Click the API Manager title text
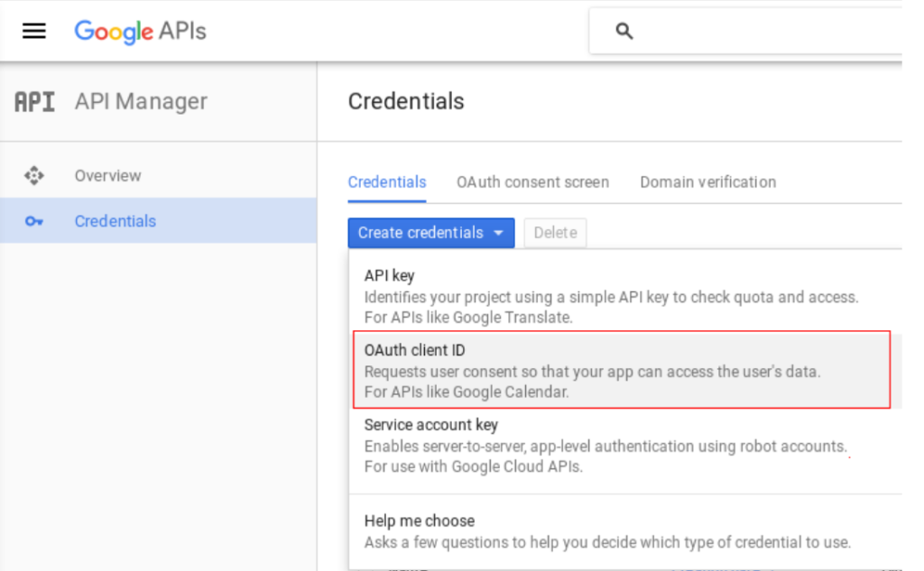This screenshot has height=571, width=924. (x=141, y=102)
